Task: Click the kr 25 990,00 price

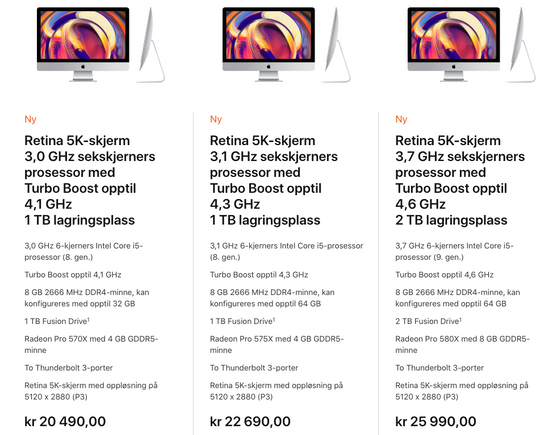Action: [436, 421]
